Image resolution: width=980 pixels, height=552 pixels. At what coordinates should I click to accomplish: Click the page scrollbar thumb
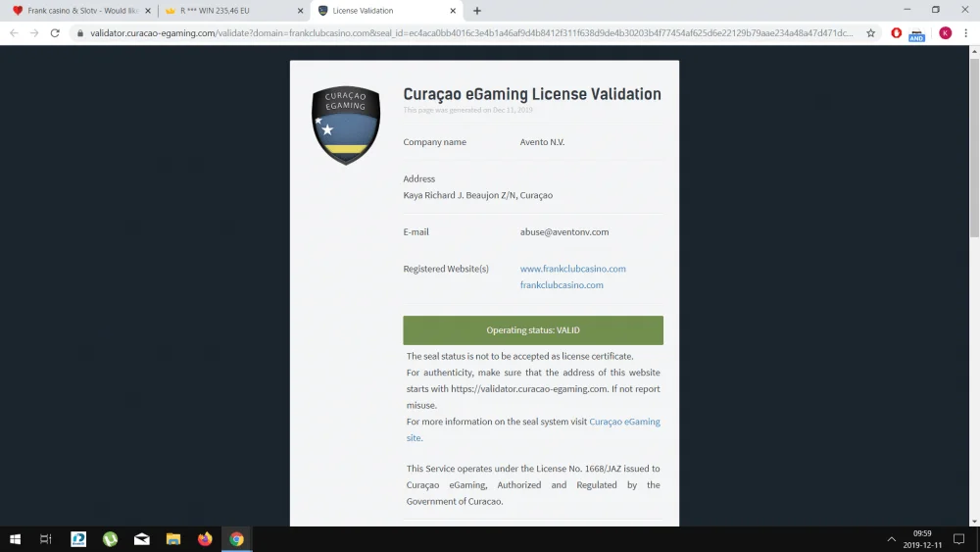[x=974, y=148]
